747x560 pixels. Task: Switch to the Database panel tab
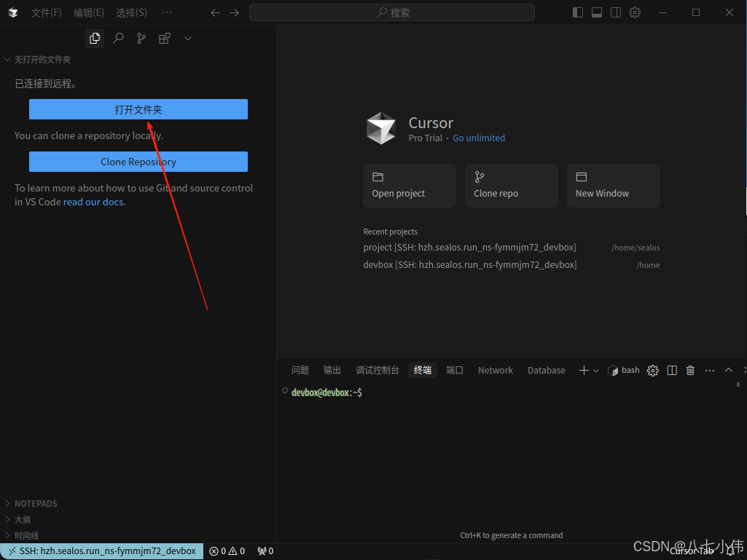547,371
